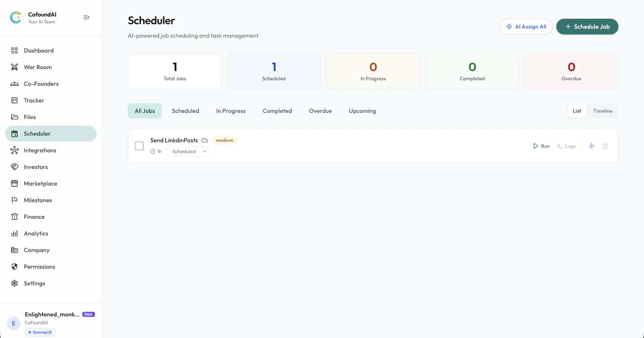The image size is (644, 338).
Task: Open Company in the sidebar
Action: (x=51, y=250)
